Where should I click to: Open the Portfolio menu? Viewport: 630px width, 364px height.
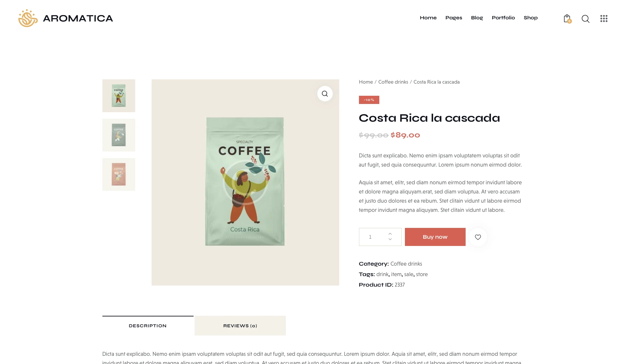(x=503, y=18)
